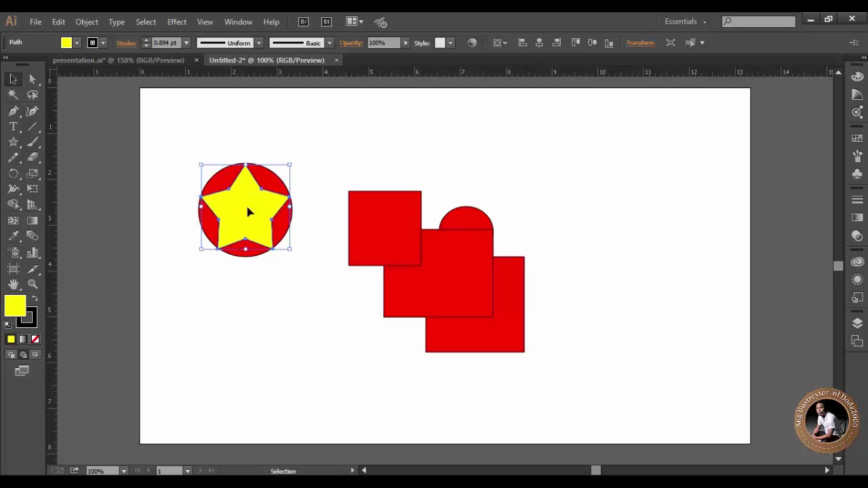The height and width of the screenshot is (488, 868).
Task: Select the Column Graph tool
Action: click(33, 253)
